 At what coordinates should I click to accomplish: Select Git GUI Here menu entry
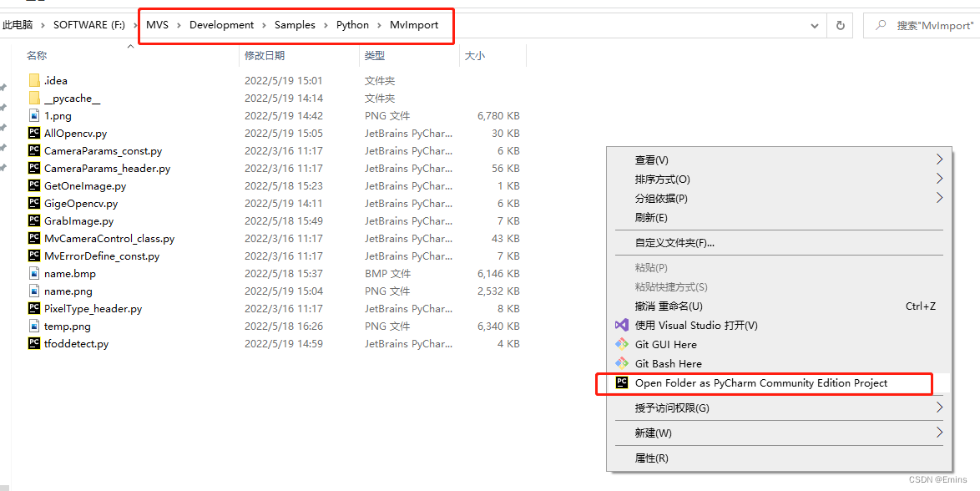pos(780,344)
